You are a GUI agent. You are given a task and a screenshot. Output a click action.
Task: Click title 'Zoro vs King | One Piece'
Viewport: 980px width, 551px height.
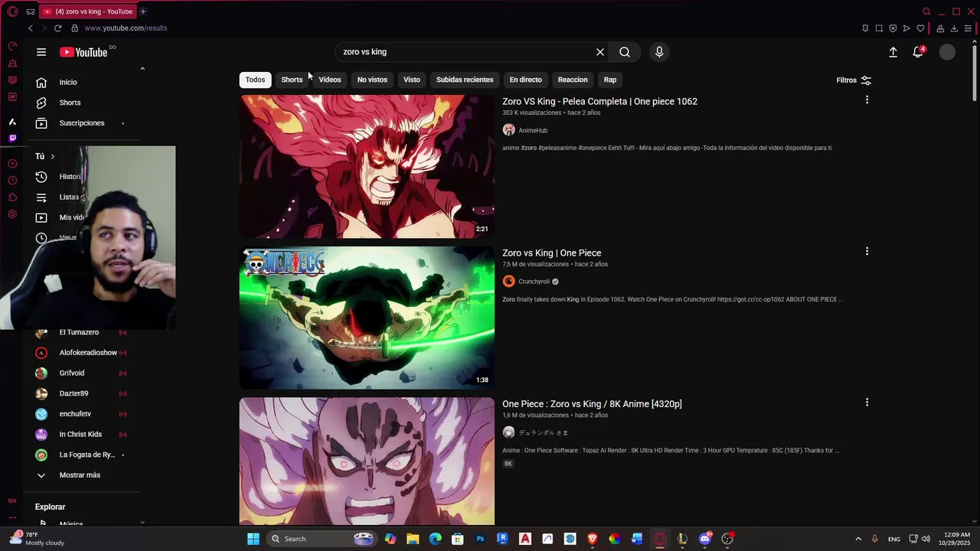[x=551, y=253]
